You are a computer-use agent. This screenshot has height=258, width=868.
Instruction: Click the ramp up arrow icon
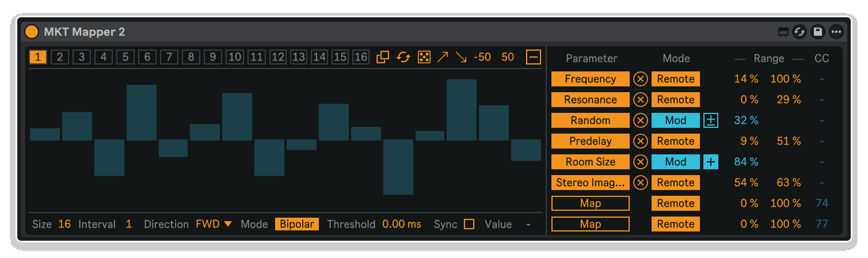click(x=443, y=57)
